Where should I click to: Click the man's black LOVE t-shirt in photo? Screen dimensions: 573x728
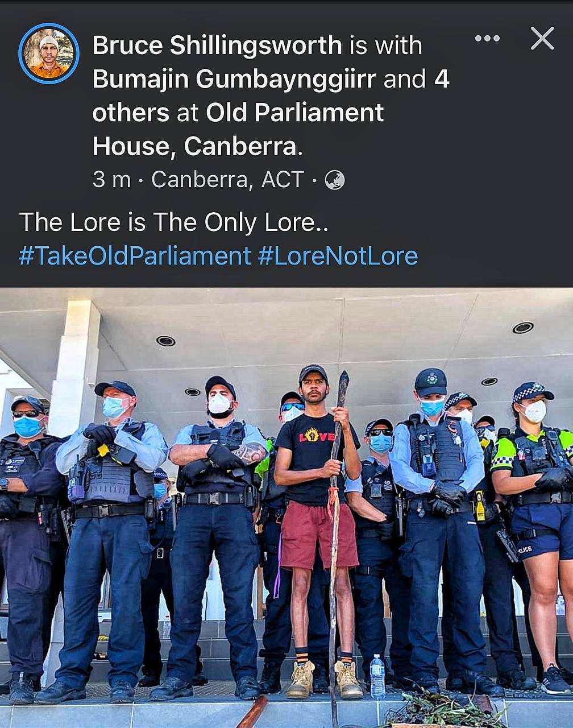pyautogui.click(x=313, y=461)
